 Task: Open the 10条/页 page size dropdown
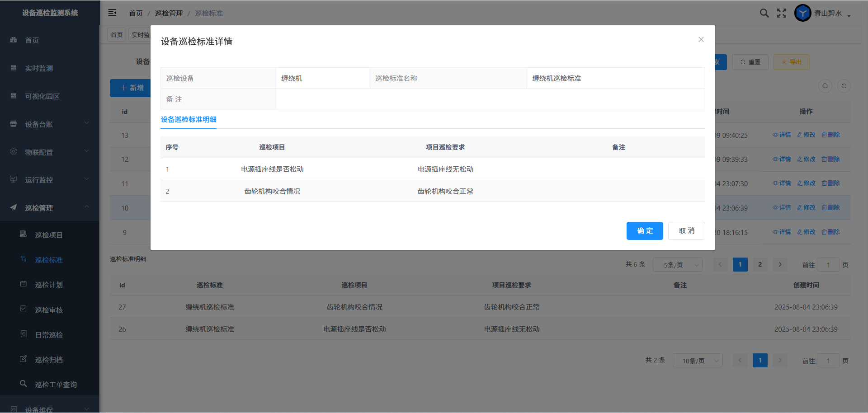pos(697,361)
